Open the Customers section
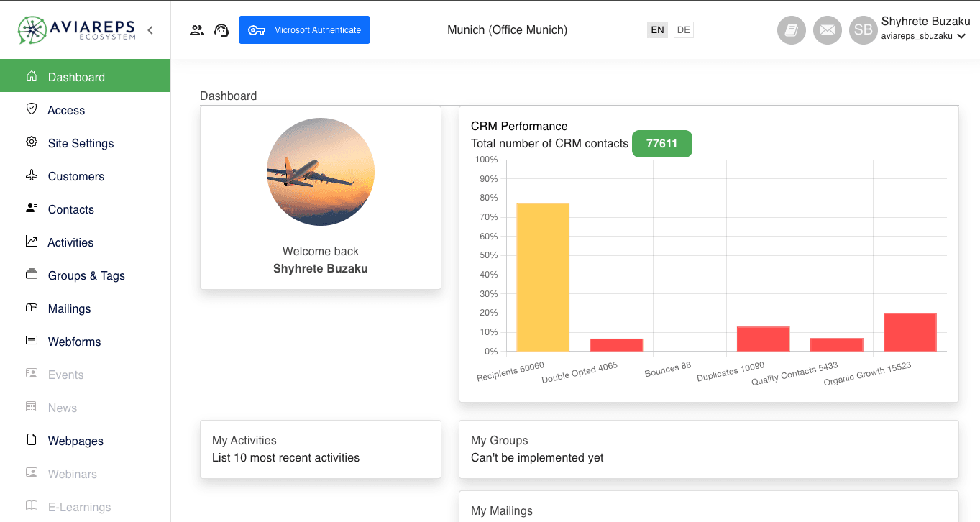This screenshot has width=980, height=522. [75, 176]
